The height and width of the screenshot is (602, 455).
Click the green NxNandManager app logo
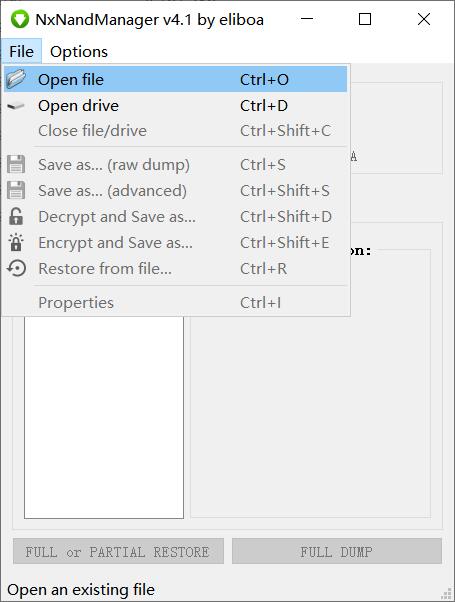pyautogui.click(x=20, y=19)
